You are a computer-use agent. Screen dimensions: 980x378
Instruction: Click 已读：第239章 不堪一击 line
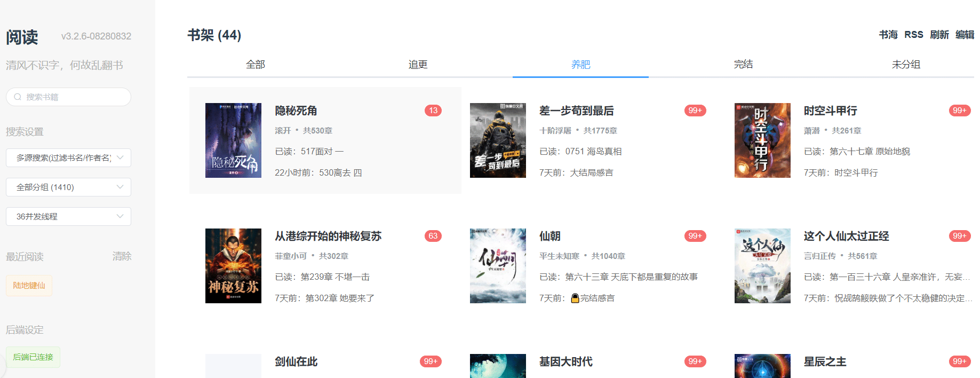coord(322,277)
